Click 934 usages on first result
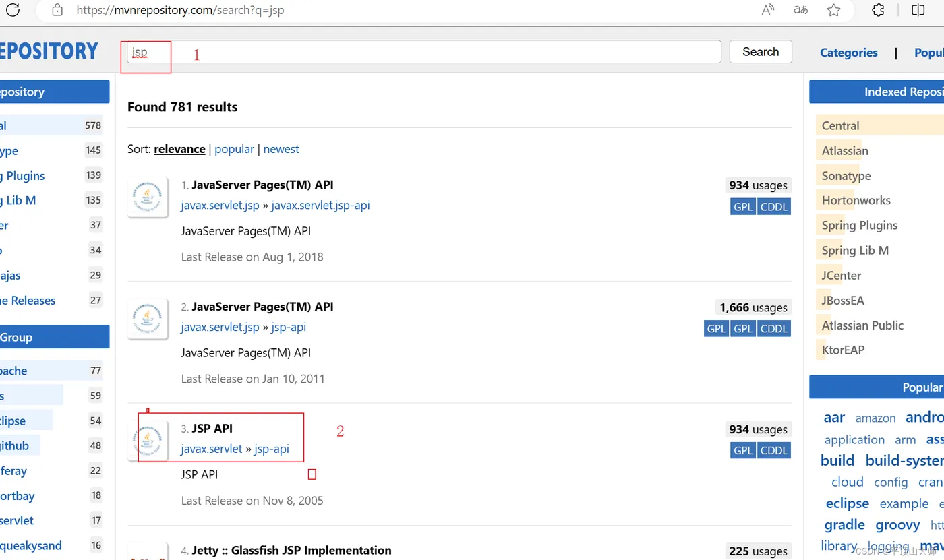The width and height of the screenshot is (944, 560). (x=758, y=185)
